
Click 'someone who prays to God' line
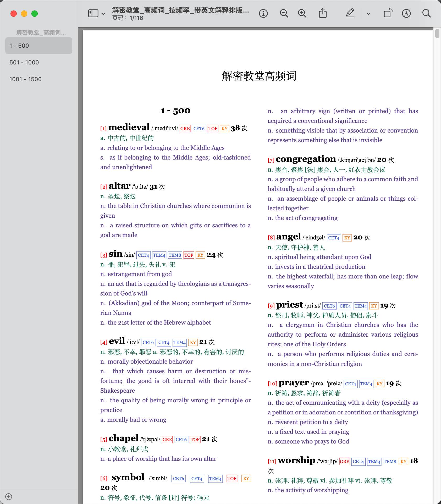pos(312,441)
